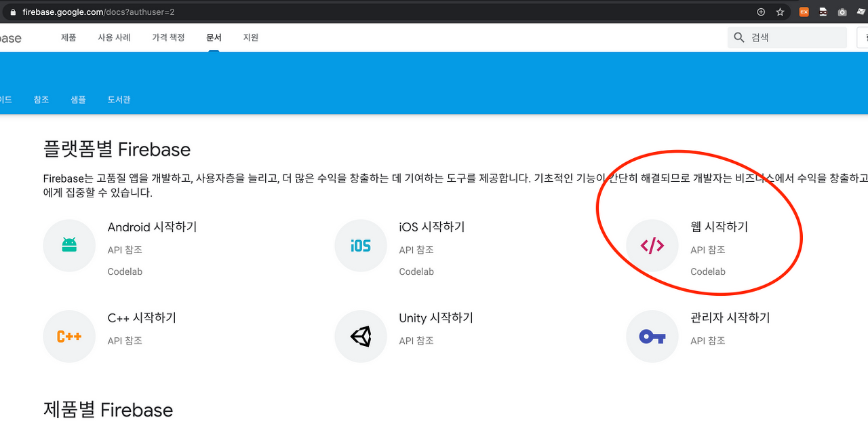This screenshot has height=441, width=868.
Task: Open the 웹 시작하기 link
Action: (719, 227)
